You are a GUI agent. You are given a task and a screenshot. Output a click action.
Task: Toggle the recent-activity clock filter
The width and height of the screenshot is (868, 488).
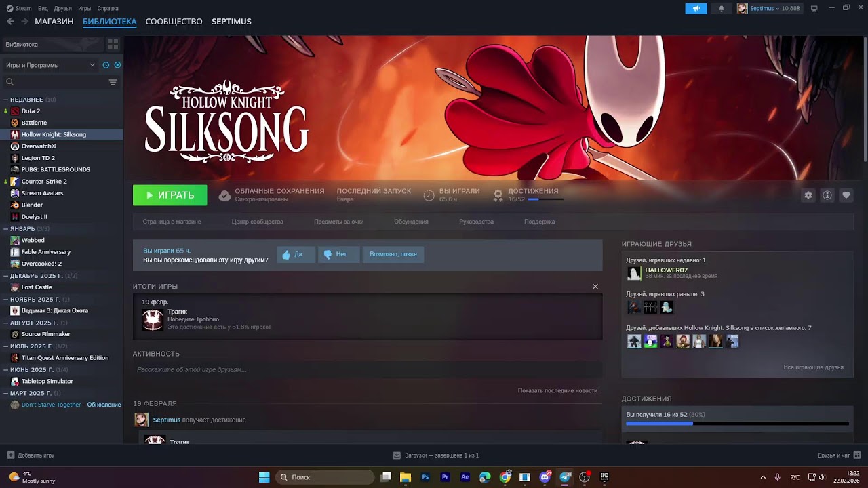tap(106, 65)
